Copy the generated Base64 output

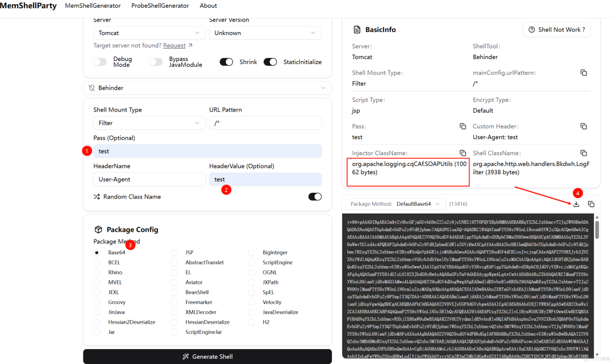tap(591, 204)
